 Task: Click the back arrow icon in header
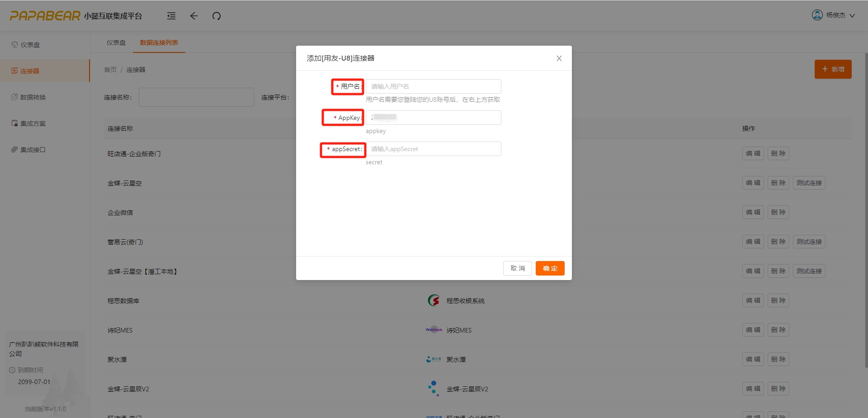pos(194,16)
